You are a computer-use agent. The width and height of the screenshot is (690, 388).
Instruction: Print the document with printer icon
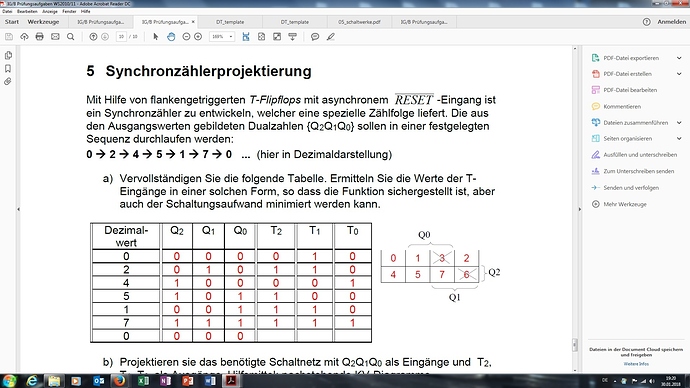click(x=40, y=37)
